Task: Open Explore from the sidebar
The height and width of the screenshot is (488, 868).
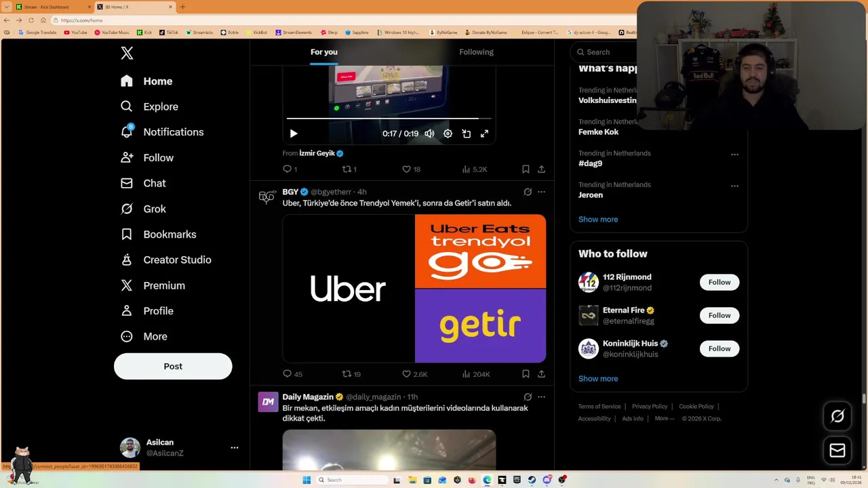Action: click(x=150, y=106)
